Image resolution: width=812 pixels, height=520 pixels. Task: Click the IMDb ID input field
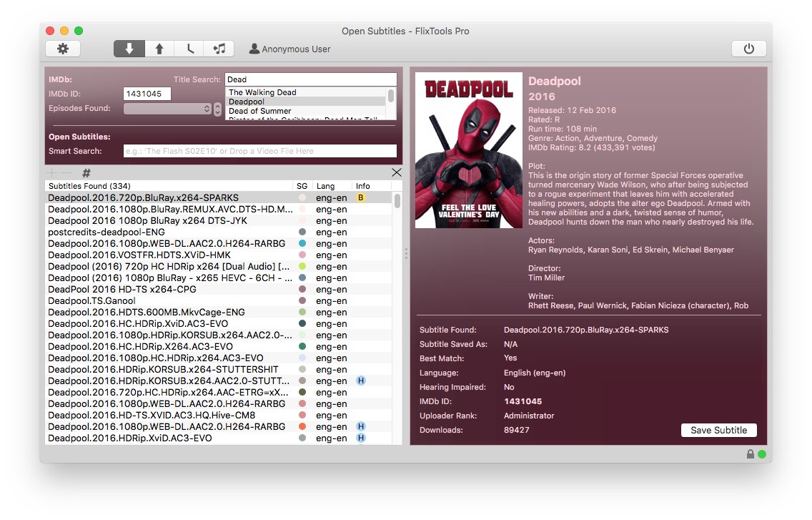tap(147, 94)
